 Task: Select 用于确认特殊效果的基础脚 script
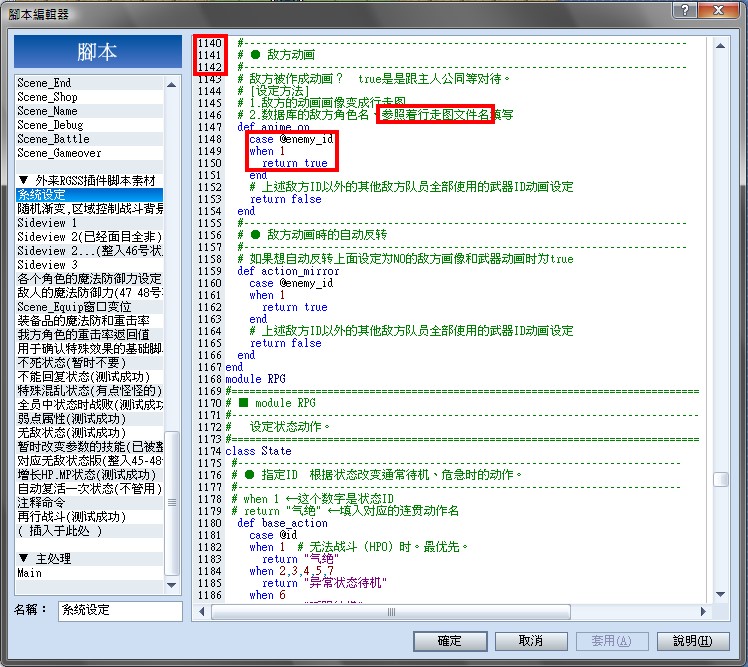click(89, 349)
